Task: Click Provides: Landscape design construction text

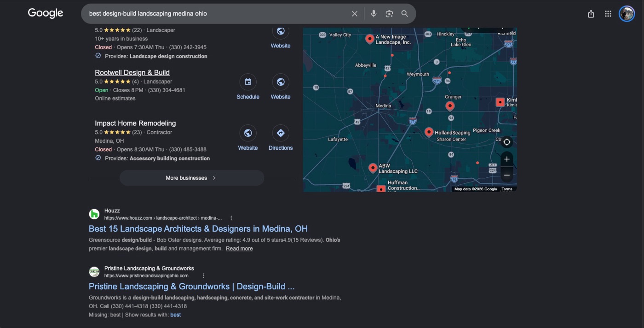Action: 156,56
